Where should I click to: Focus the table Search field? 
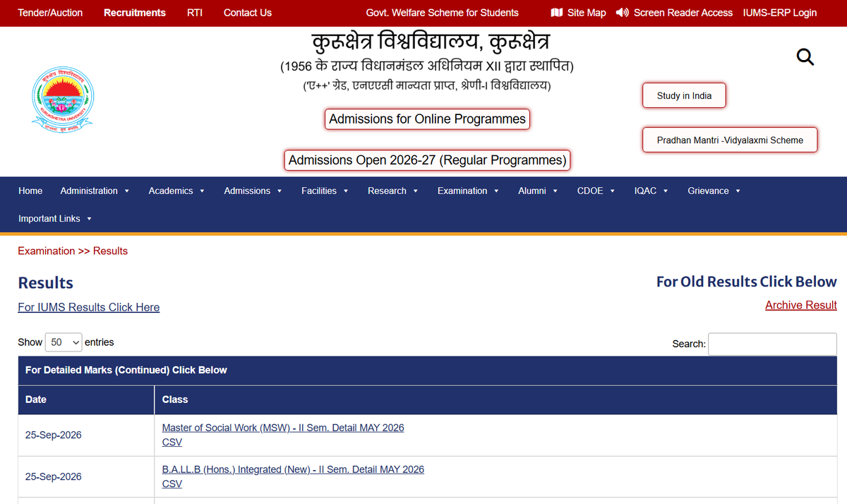point(772,344)
